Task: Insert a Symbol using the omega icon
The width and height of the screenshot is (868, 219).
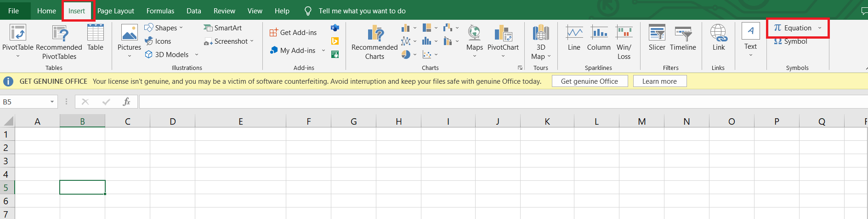Action: (x=777, y=41)
